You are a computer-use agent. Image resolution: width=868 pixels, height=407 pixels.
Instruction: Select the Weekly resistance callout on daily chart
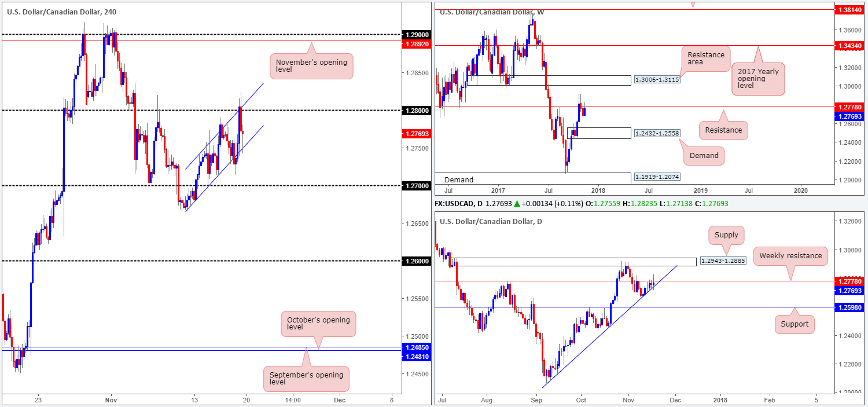pos(790,255)
